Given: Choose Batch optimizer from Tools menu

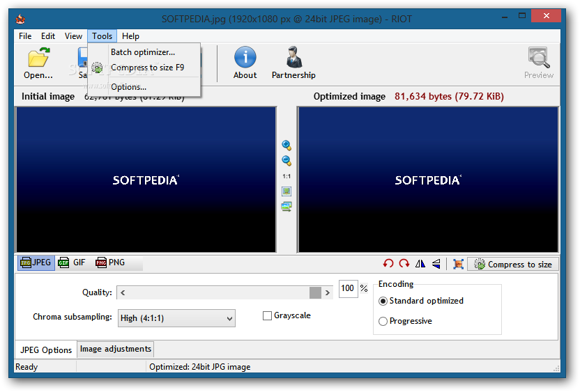Looking at the screenshot, I should coord(144,52).
